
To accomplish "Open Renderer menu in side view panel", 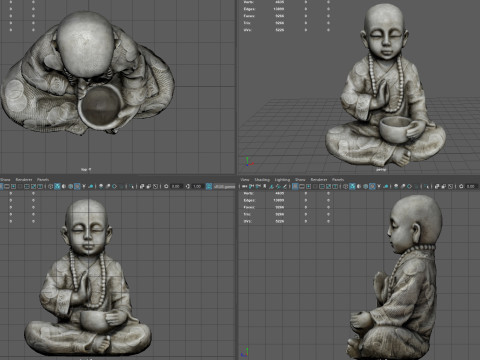I will click(x=319, y=180).
